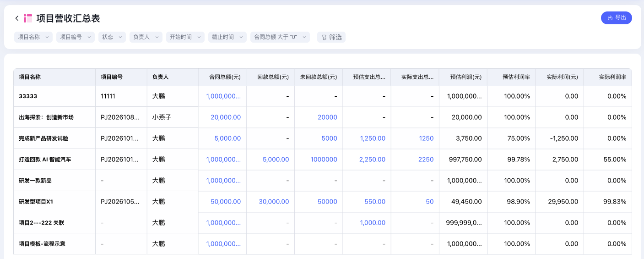Open the 1,250.00 estimated expense link

373,138
